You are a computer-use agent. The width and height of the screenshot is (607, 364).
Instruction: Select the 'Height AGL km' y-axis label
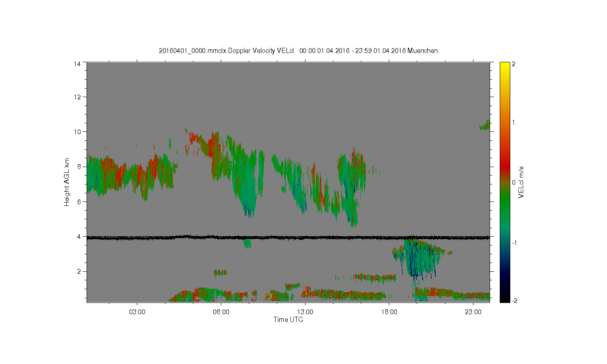coord(67,182)
